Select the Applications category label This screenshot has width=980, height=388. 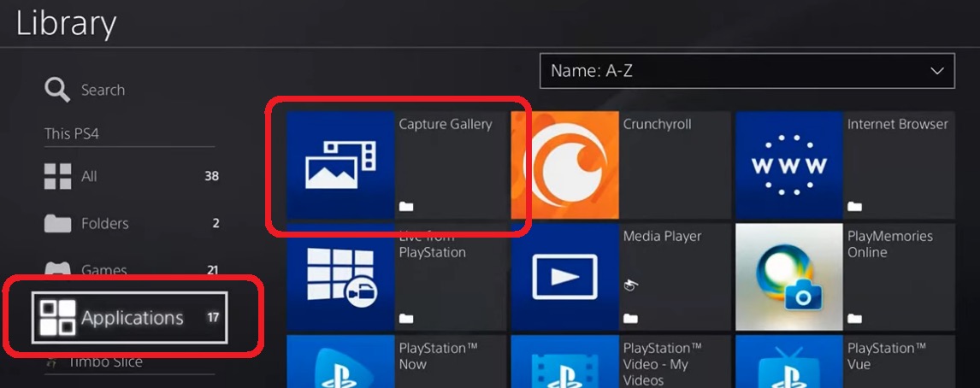(x=133, y=318)
